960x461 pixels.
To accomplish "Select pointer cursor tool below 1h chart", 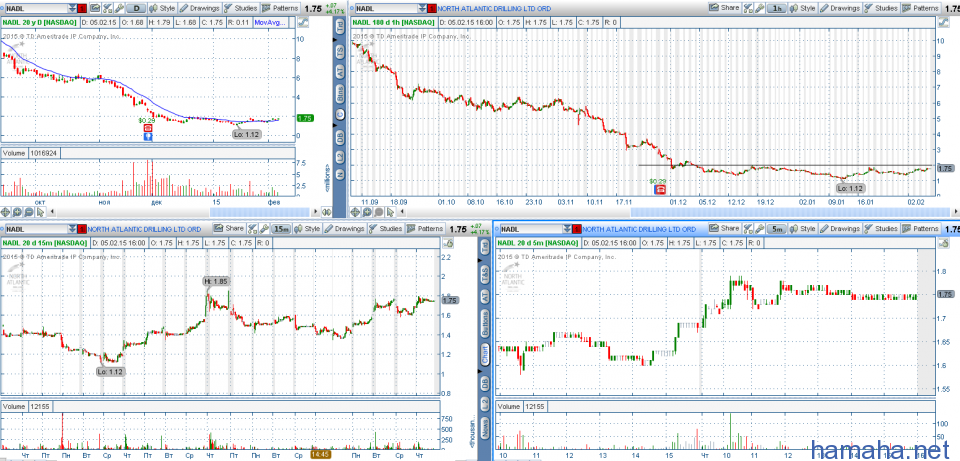I will (x=389, y=212).
